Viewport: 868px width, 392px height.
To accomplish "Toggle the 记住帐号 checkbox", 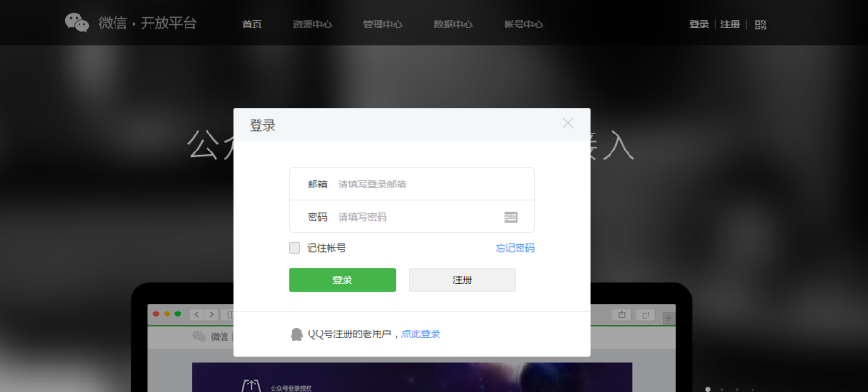I will tap(294, 248).
